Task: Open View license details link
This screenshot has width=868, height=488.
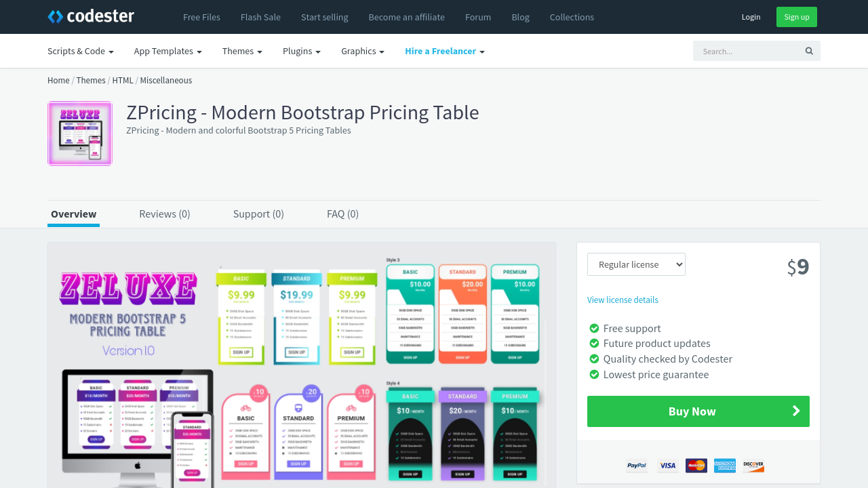Action: click(x=623, y=300)
